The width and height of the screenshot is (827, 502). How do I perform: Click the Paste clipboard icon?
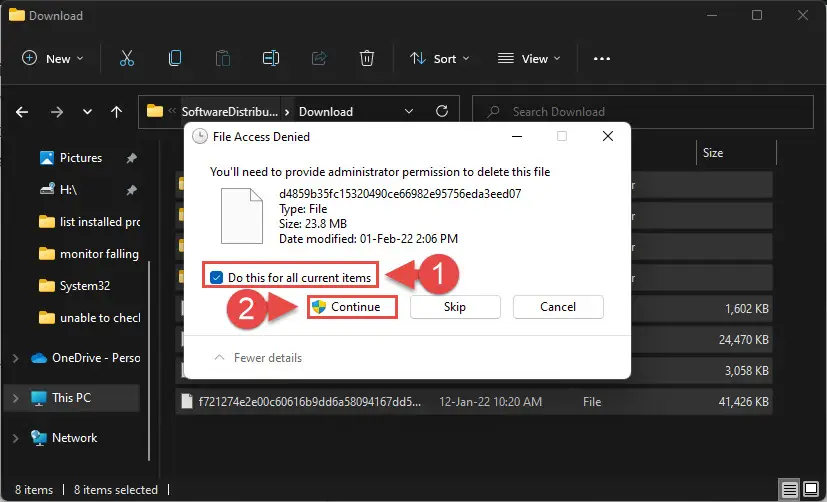pos(223,58)
